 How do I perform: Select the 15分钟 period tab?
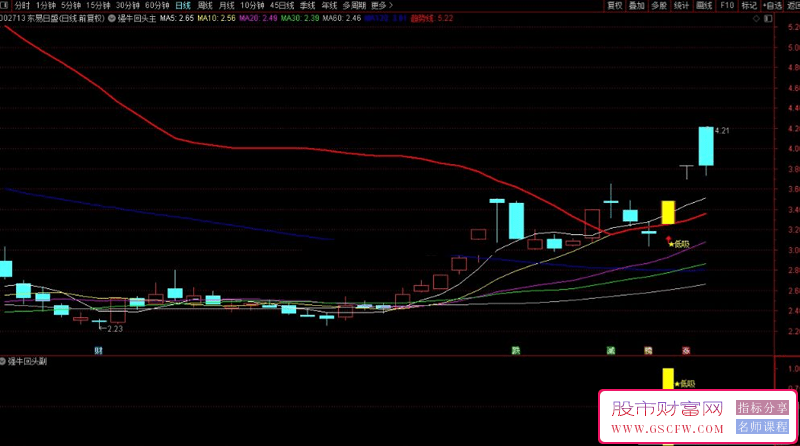pos(98,5)
